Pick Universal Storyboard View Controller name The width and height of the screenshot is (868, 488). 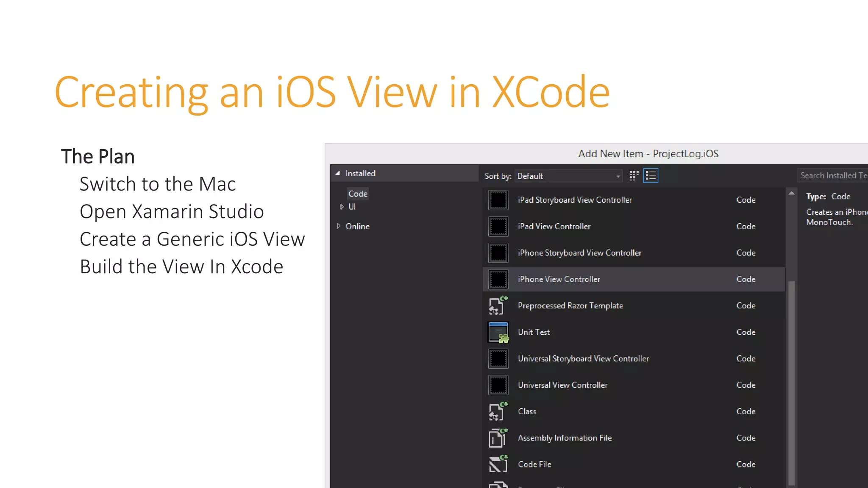pyautogui.click(x=583, y=359)
